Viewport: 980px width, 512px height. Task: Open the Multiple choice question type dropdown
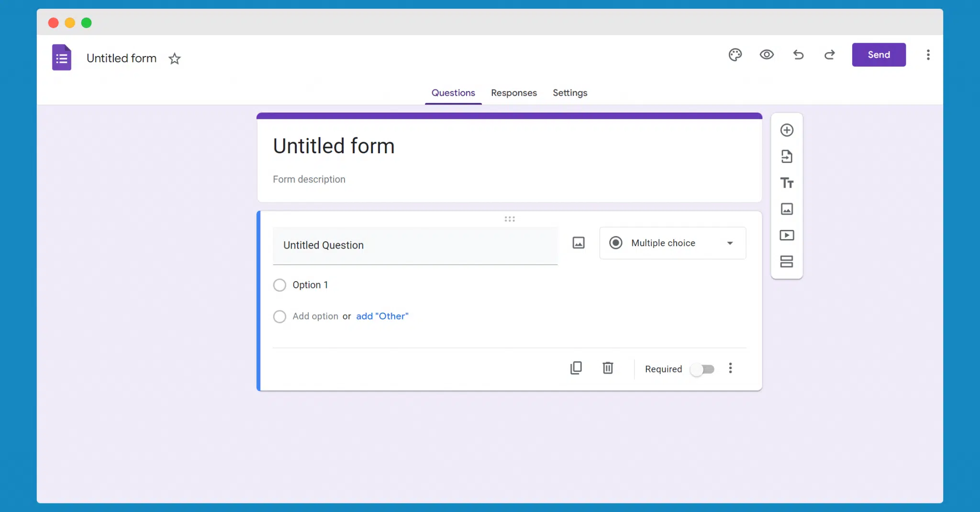pos(672,243)
